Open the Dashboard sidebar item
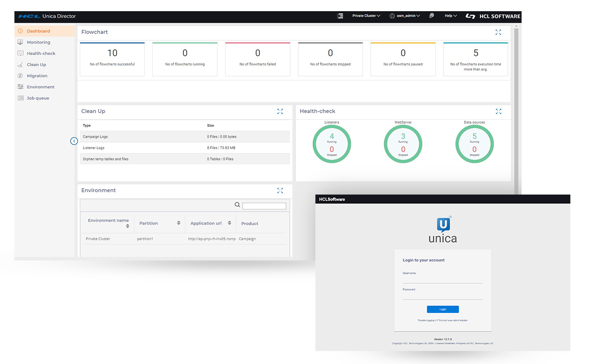This screenshot has height=364, width=595. point(45,31)
